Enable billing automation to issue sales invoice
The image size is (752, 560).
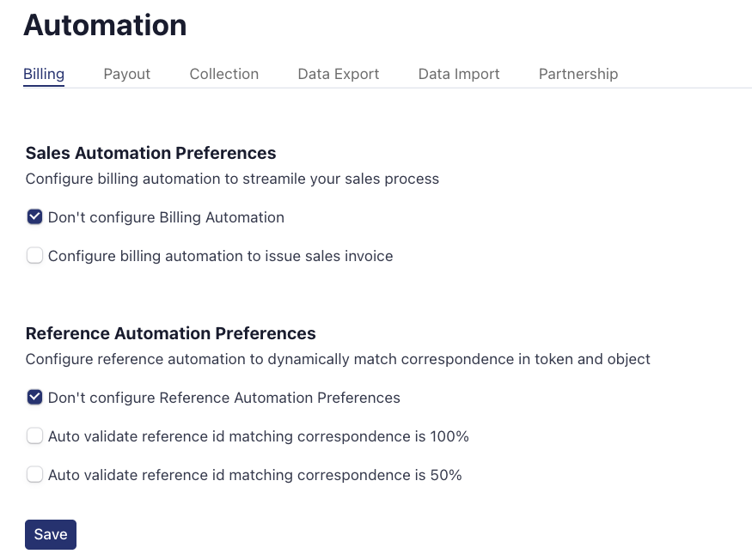point(34,256)
